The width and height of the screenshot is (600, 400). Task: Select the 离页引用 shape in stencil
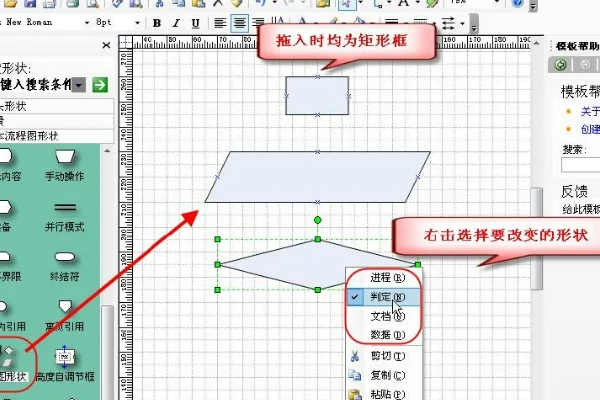click(65, 316)
